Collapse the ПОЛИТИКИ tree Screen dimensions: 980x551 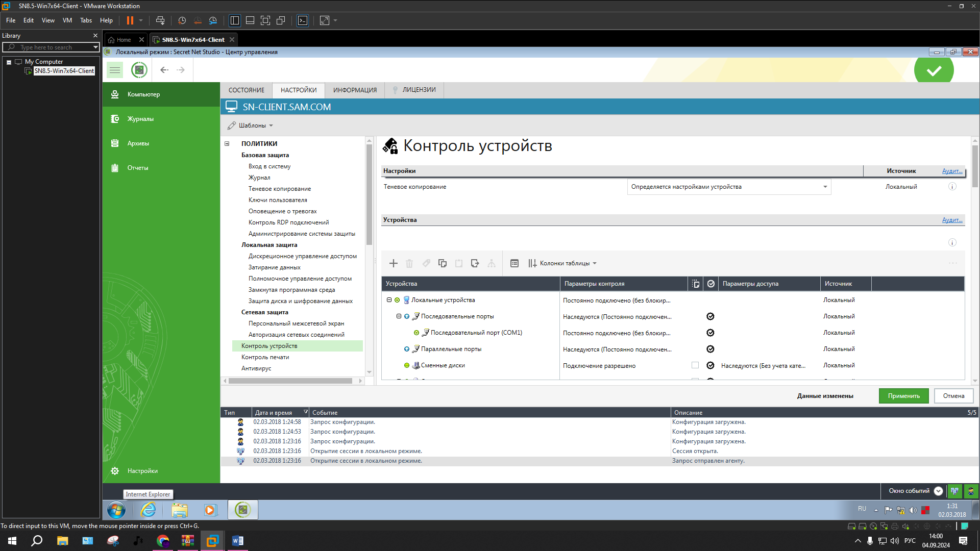coord(227,144)
